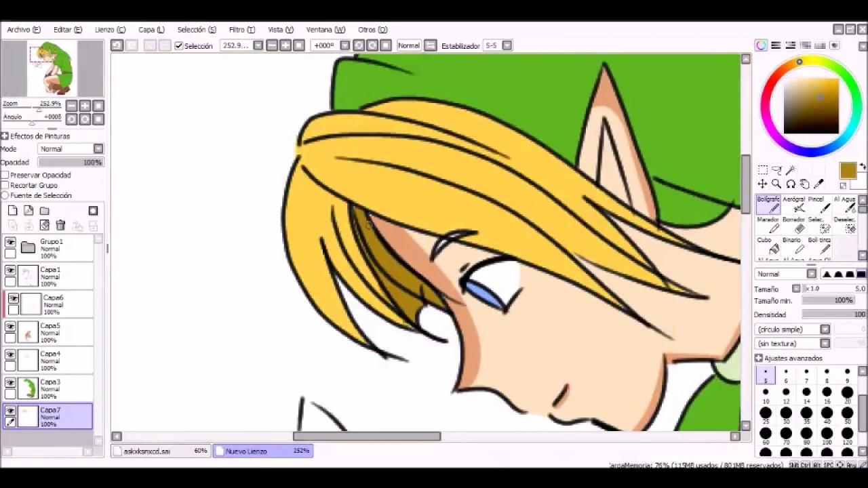This screenshot has height=488, width=868.
Task: Select the zoom magnifier tool
Action: (776, 184)
